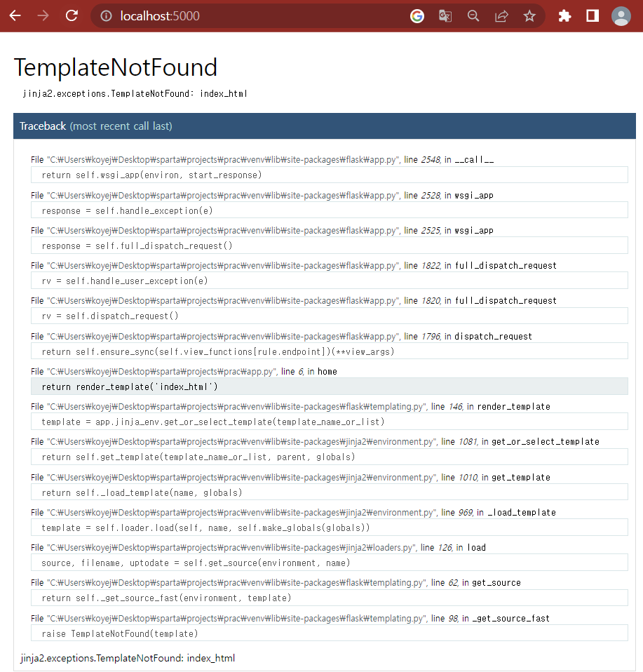
Task: Click the self.full_dispatch_request() source line
Action: [330, 246]
